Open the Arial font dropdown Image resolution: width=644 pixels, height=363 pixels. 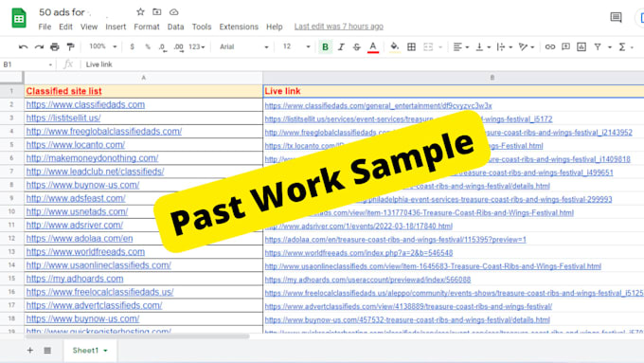click(x=243, y=46)
